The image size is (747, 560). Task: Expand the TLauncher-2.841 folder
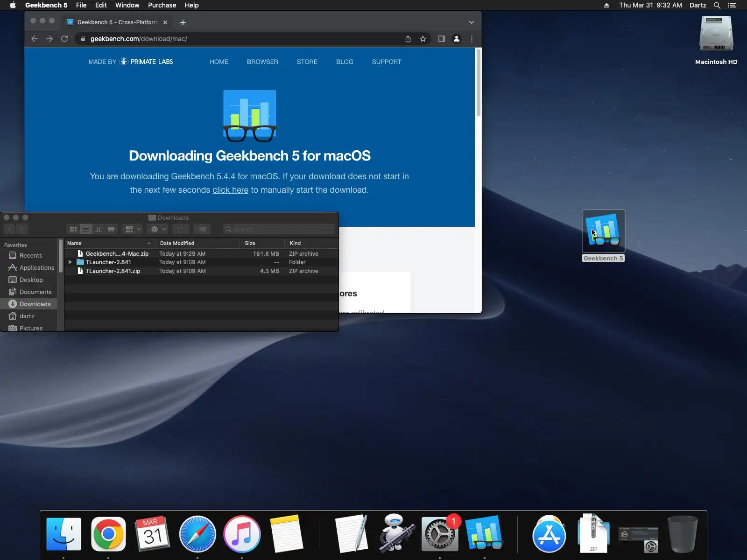(x=70, y=262)
